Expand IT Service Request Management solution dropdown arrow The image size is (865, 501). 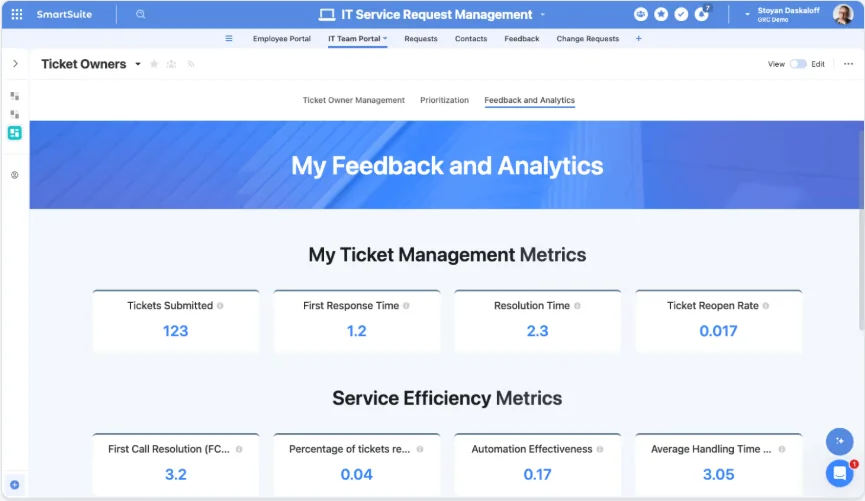(542, 15)
